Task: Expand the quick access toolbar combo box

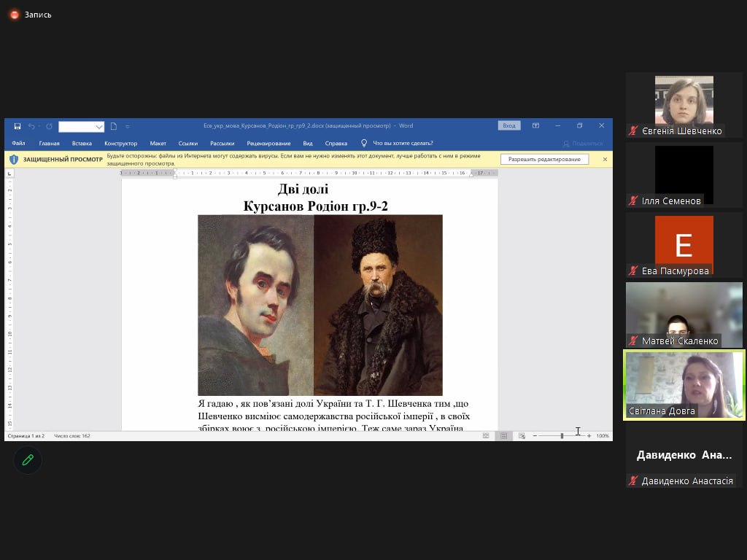Action: 99,127
